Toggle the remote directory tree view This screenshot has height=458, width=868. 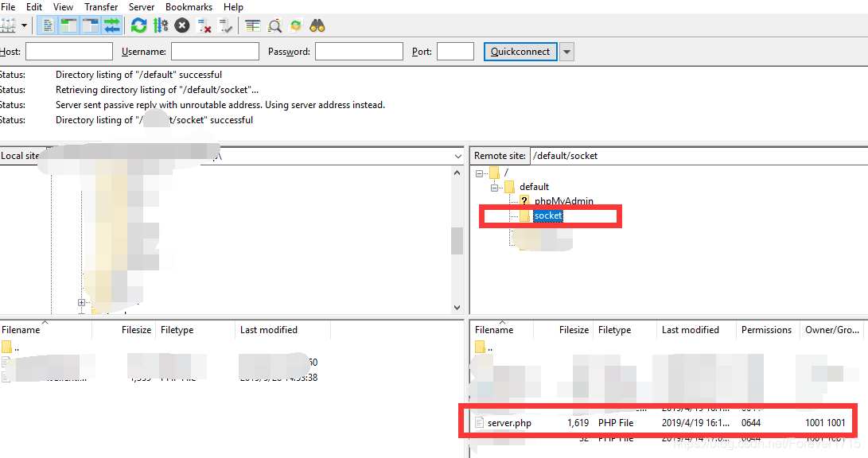tap(90, 25)
